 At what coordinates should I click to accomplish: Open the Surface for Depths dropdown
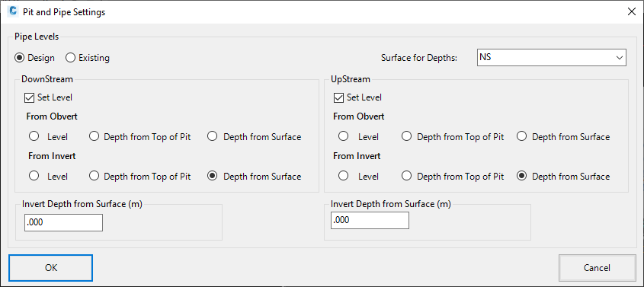(x=552, y=58)
